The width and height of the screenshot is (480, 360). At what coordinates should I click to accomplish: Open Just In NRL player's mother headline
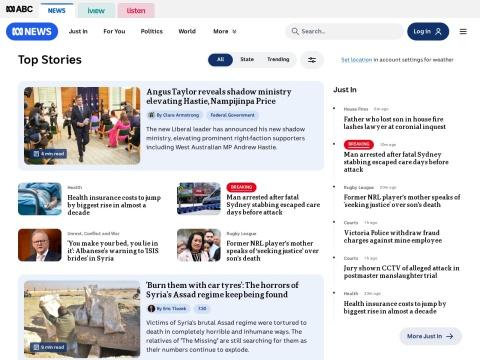(x=402, y=201)
